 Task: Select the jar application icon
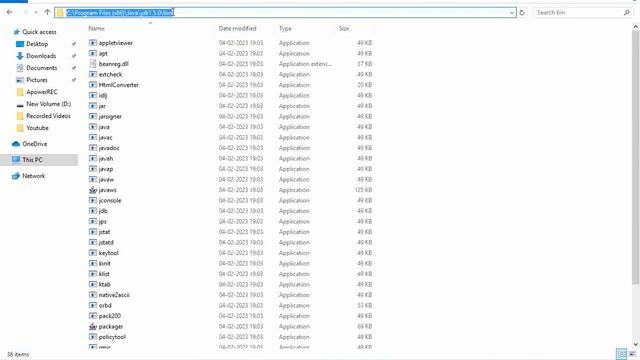pyautogui.click(x=93, y=106)
